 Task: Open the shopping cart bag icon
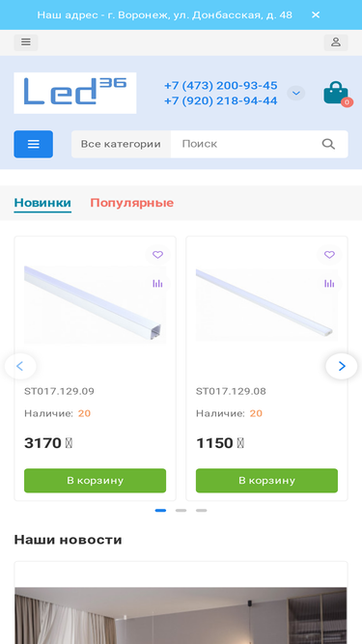[x=337, y=94]
